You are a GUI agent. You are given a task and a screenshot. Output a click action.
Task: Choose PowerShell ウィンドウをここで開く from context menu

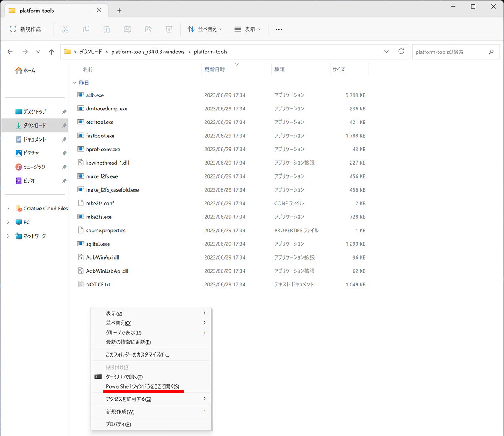[x=143, y=386]
